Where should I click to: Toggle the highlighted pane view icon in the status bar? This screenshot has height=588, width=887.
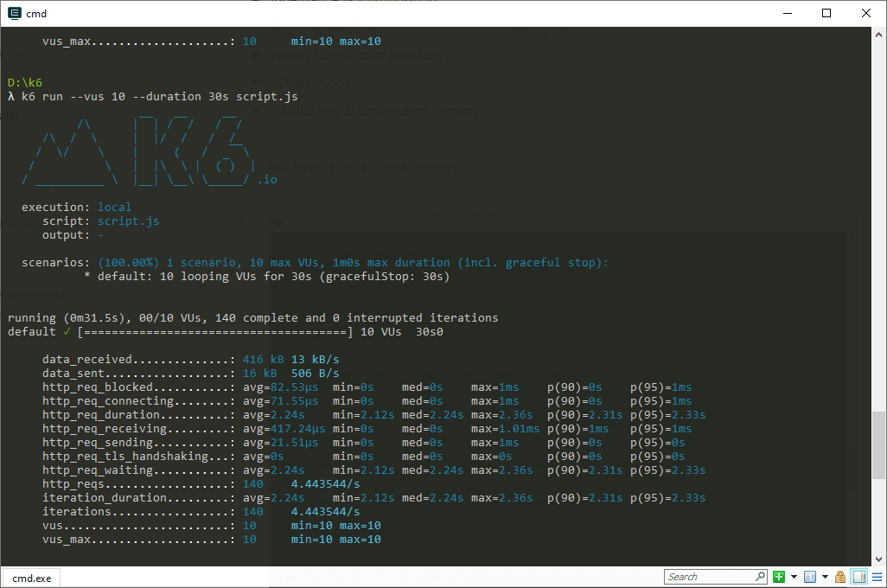tap(858, 577)
